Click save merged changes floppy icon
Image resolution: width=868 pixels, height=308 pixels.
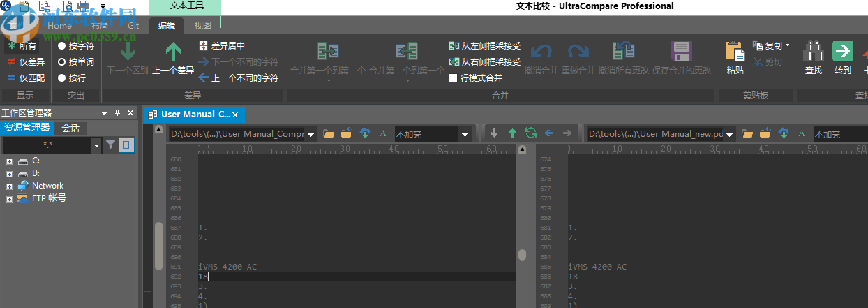point(681,52)
